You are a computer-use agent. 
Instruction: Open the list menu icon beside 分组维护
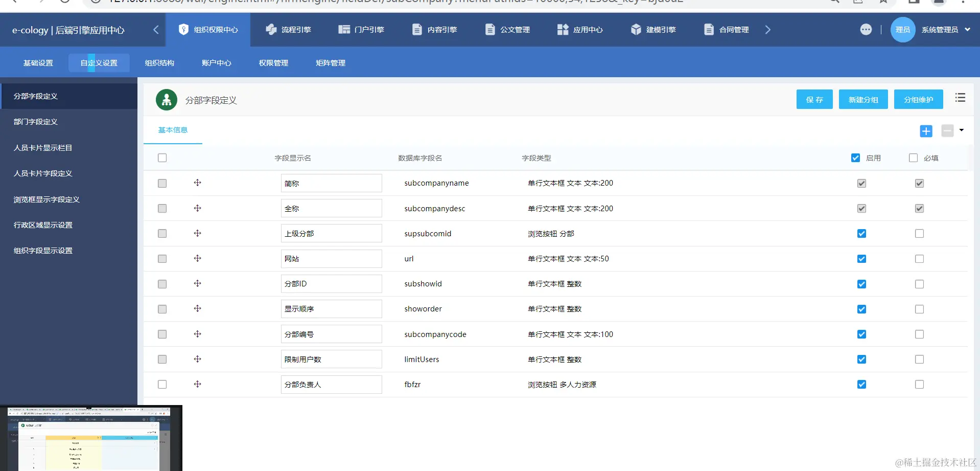tap(960, 98)
